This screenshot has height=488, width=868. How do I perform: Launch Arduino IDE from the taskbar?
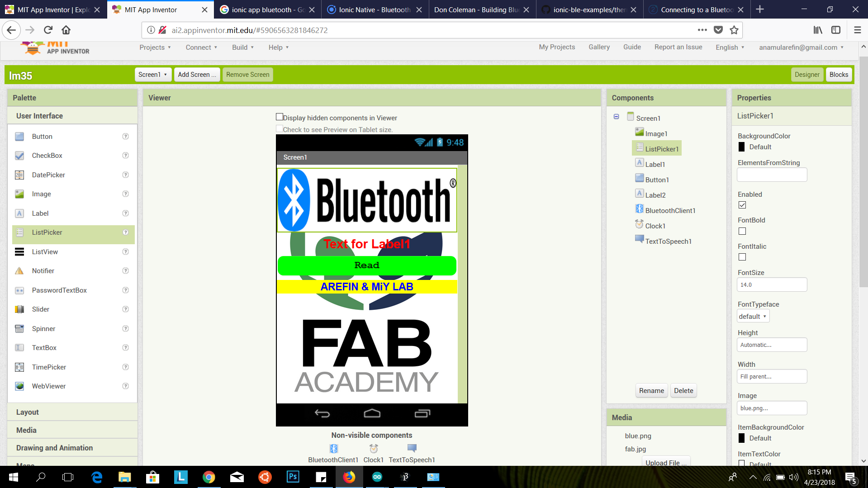(x=377, y=477)
